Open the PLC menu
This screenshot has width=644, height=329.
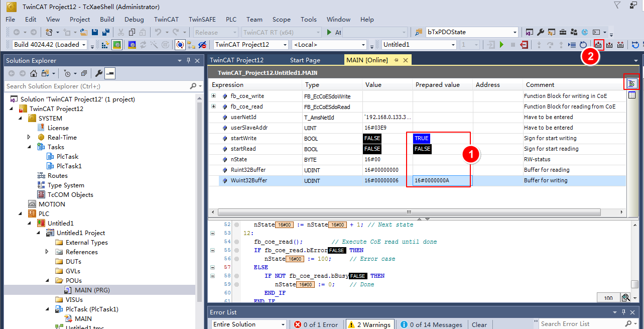[x=231, y=20]
